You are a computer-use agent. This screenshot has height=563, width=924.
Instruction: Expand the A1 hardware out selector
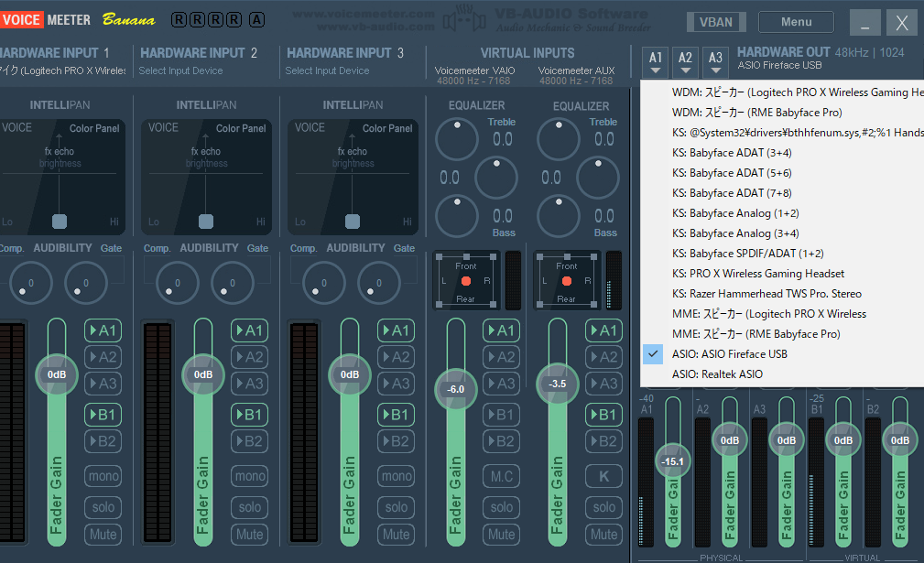pos(656,62)
